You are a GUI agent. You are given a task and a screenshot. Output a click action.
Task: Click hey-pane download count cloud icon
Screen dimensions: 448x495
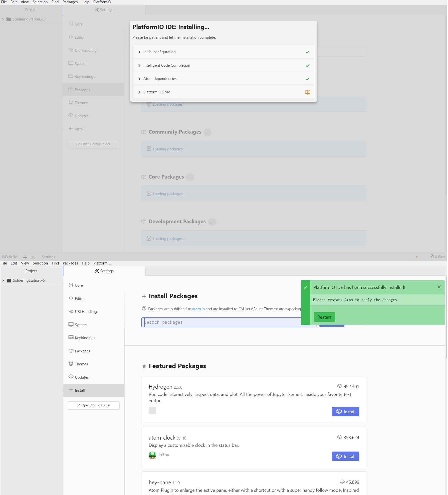[342, 482]
